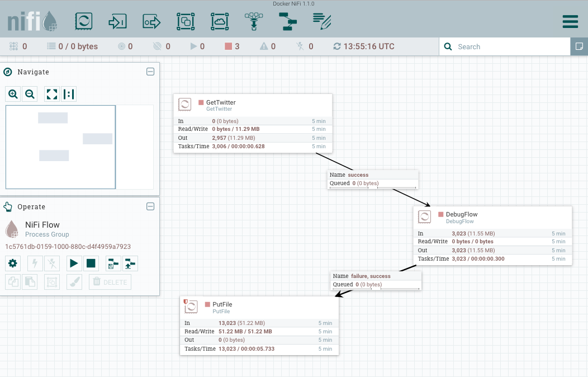
Task: Select the Processor component in the toolbar
Action: (x=84, y=21)
